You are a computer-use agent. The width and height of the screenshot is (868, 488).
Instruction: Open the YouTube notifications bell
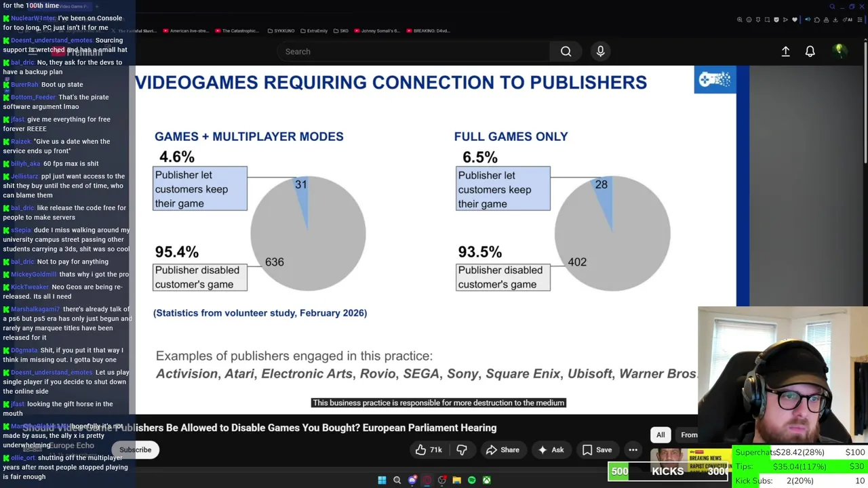click(x=810, y=52)
